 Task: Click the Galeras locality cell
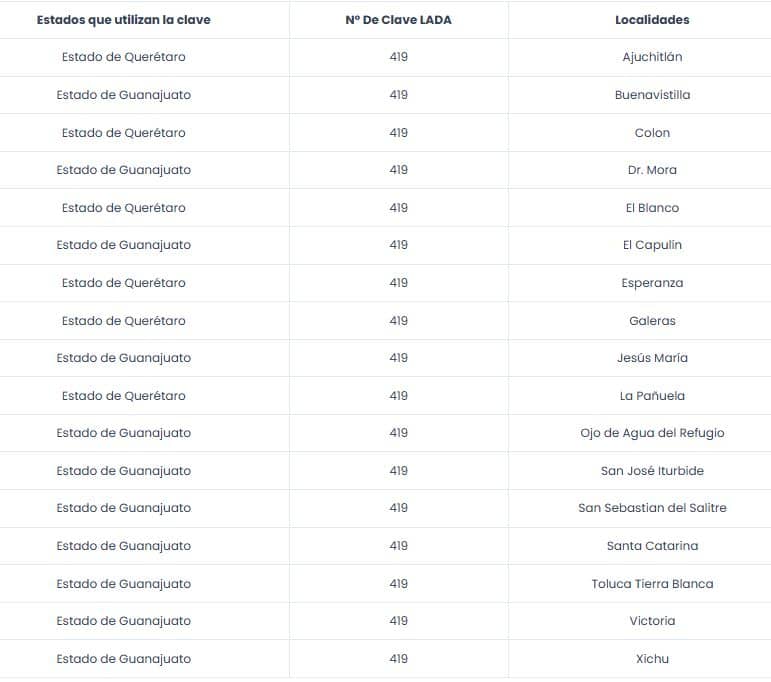coord(652,321)
